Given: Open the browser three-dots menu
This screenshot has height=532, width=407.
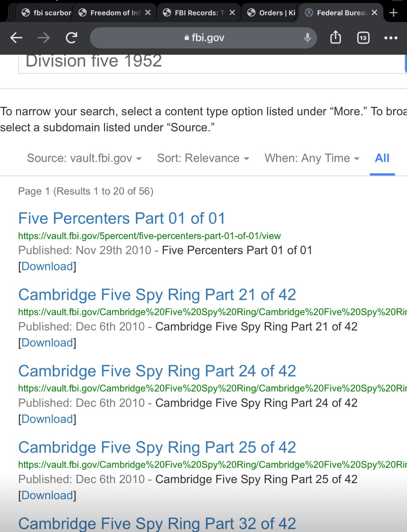Looking at the screenshot, I should click(391, 38).
